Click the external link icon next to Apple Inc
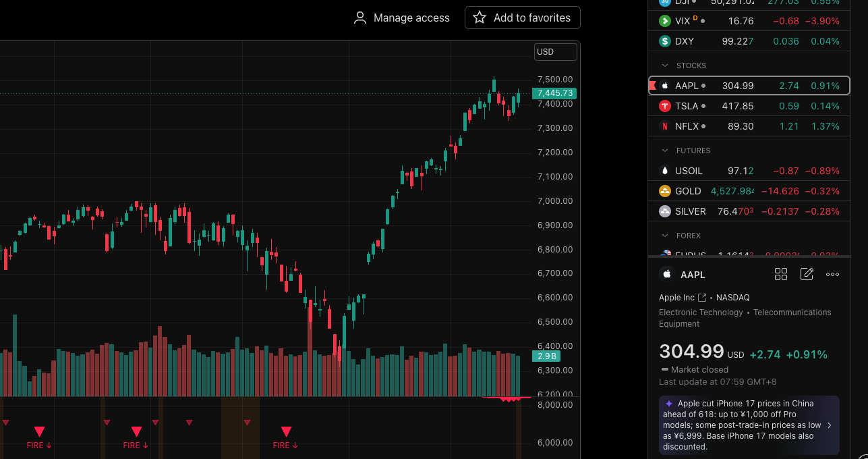The image size is (868, 459). pyautogui.click(x=702, y=298)
